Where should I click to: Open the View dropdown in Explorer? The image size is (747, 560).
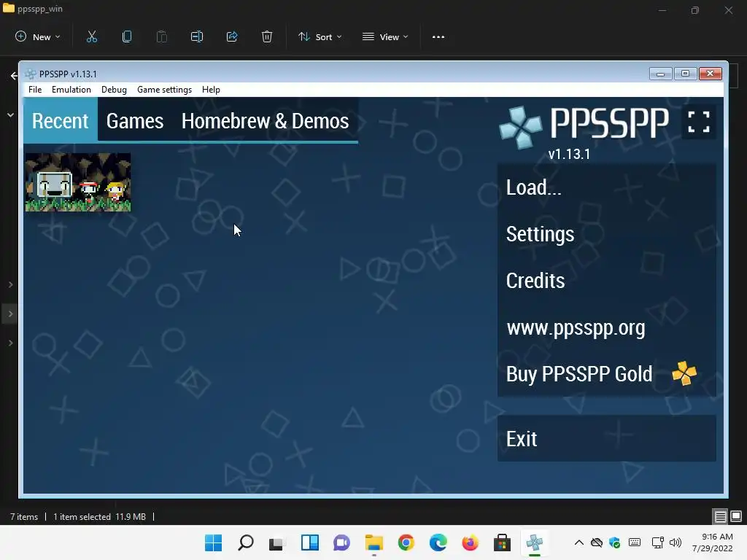(x=385, y=36)
